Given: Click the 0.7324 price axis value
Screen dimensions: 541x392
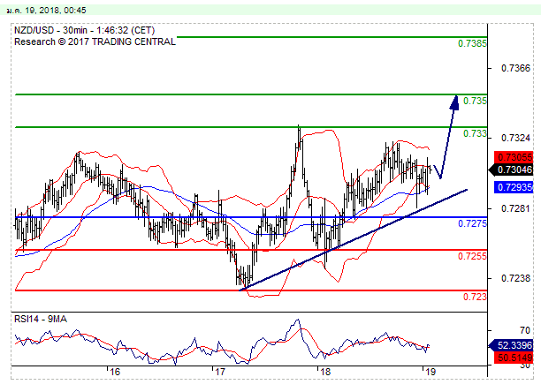Looking at the screenshot, I should tap(515, 138).
